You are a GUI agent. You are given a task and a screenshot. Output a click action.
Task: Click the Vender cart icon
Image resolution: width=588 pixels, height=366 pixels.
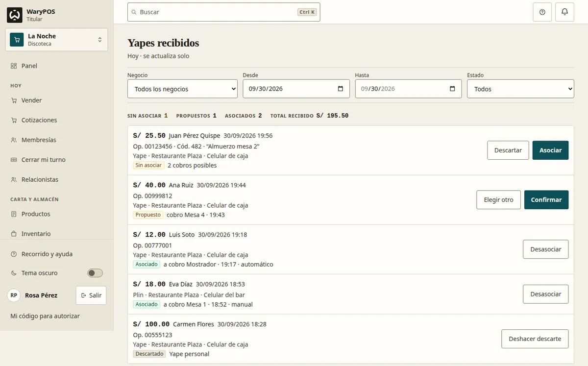tap(14, 100)
